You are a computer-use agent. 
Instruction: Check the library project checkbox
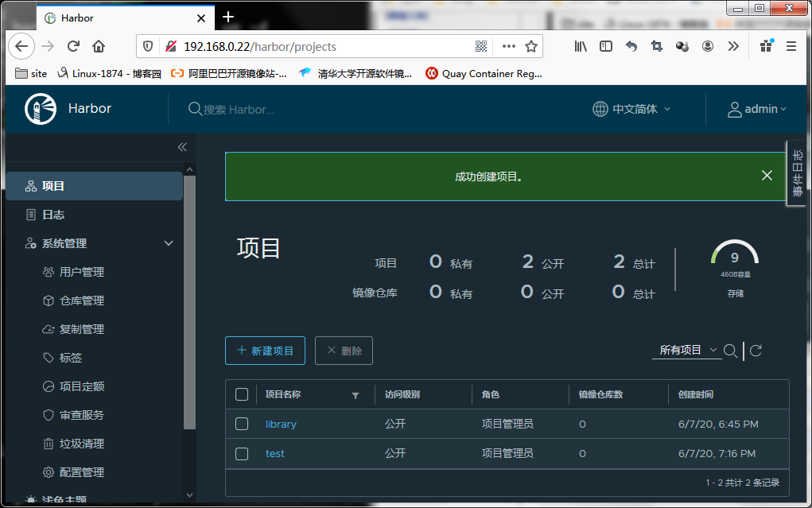point(242,424)
